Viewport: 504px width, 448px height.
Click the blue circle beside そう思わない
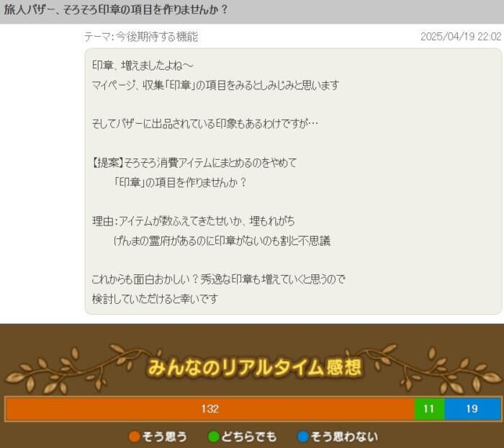click(x=303, y=436)
